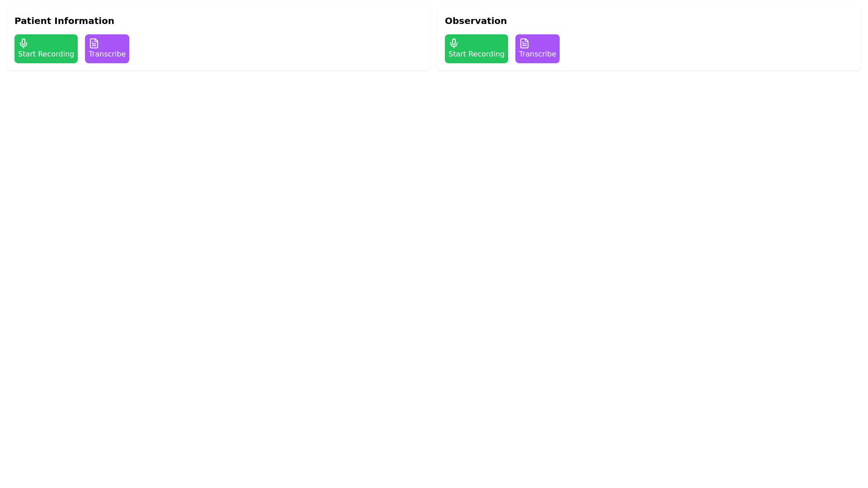The height and width of the screenshot is (488, 868).
Task: Click the Observation heading
Action: coord(476,21)
